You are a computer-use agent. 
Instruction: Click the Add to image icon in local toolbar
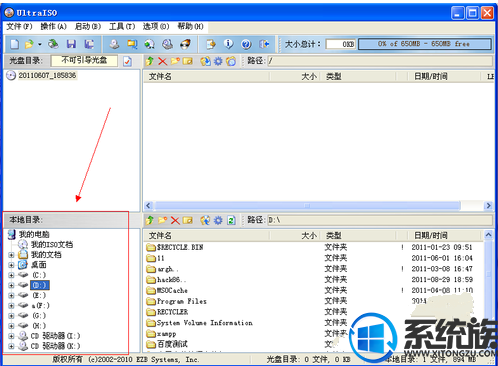205,220
